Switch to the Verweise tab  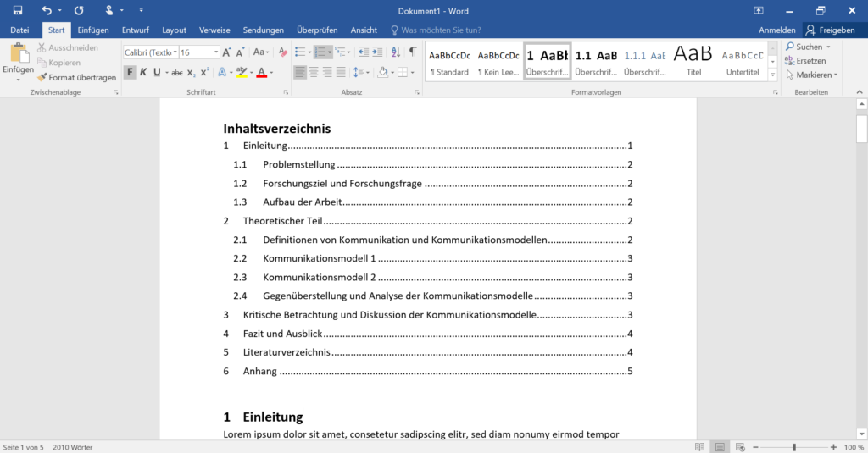(214, 30)
